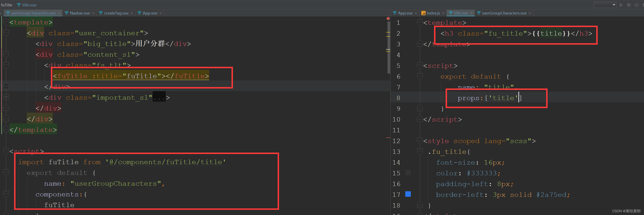Open the App.vue tab in the left pane
The image size is (644, 215).
150,13
